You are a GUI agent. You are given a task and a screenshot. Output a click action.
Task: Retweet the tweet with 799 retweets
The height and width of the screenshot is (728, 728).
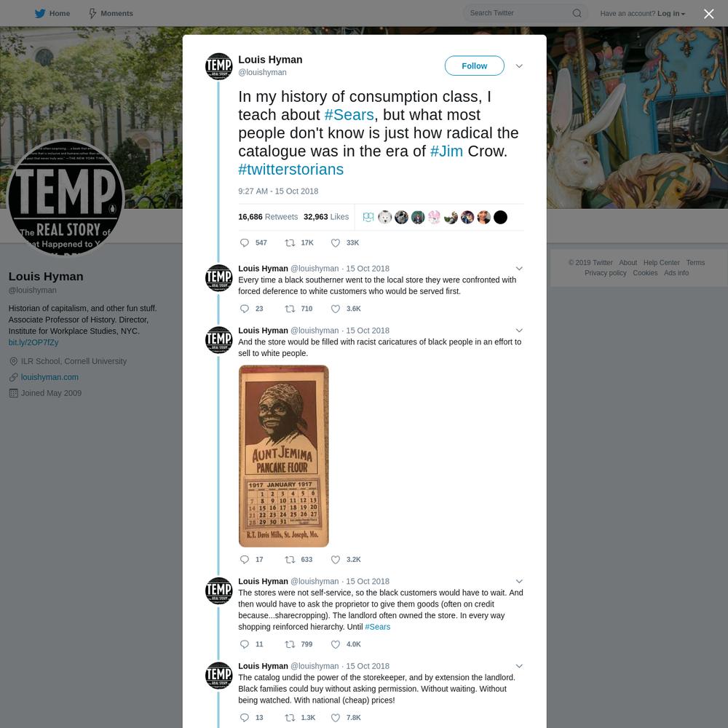click(x=290, y=644)
